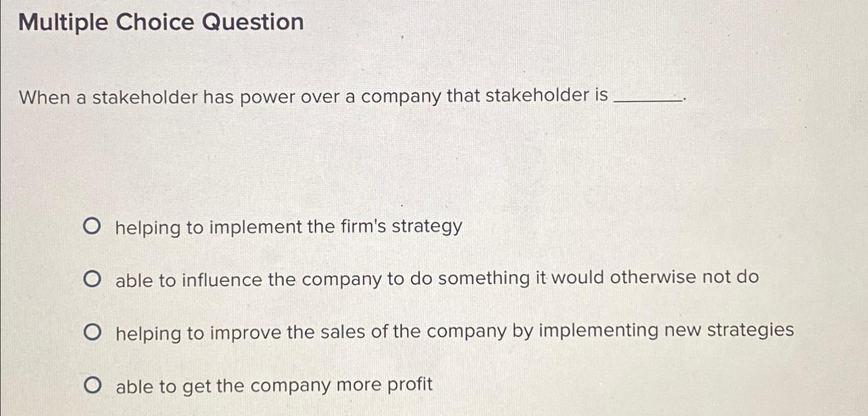Screen dimensions: 868x416
Task: Select the option about improving company sales
Action: point(358,331)
